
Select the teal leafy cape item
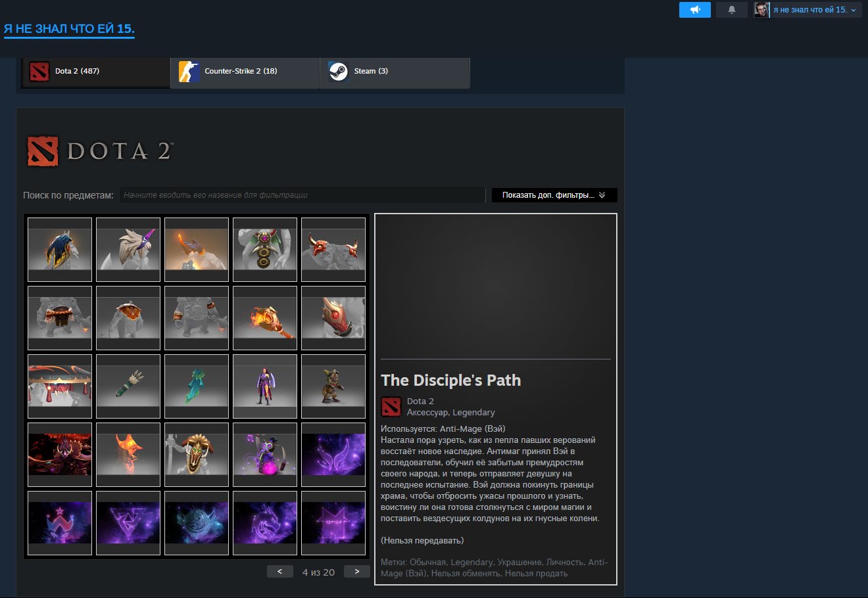point(197,386)
